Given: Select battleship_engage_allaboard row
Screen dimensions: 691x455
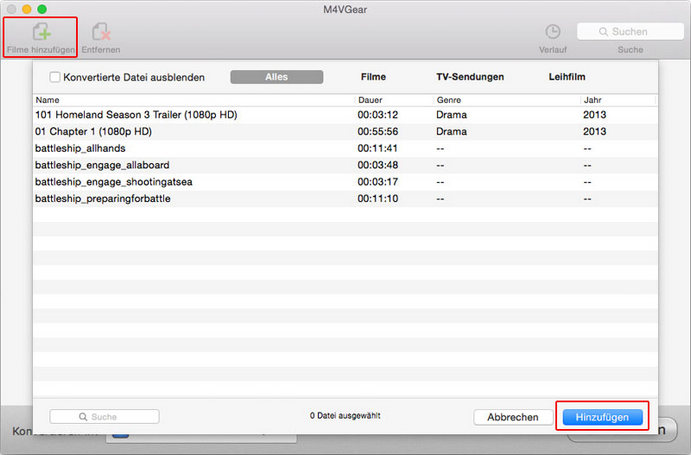Looking at the screenshot, I should pyautogui.click(x=345, y=165).
